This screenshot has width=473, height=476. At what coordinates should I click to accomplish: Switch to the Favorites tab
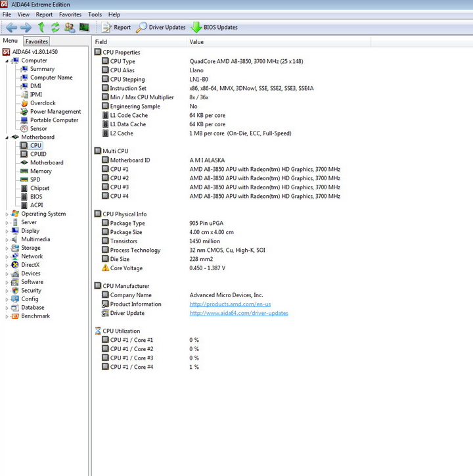click(36, 41)
